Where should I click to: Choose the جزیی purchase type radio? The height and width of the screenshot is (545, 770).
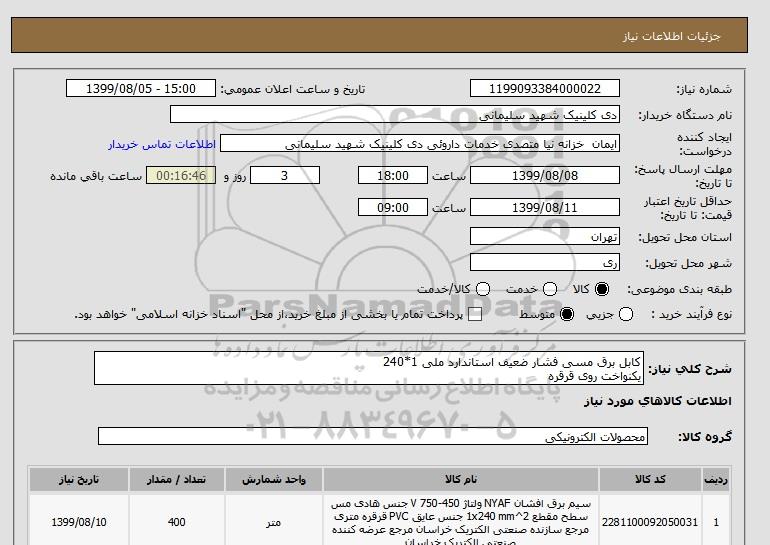pyautogui.click(x=626, y=314)
